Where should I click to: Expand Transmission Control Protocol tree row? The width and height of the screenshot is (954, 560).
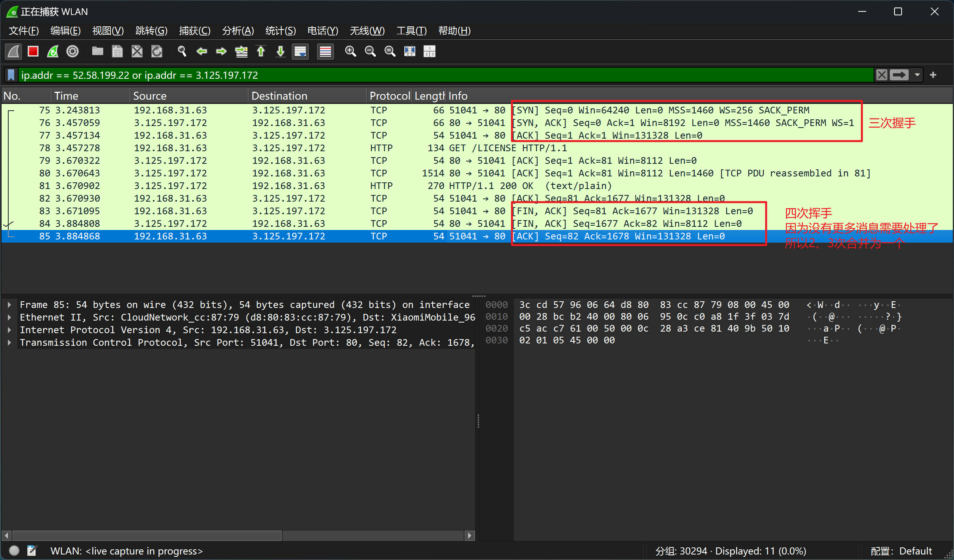click(x=9, y=343)
